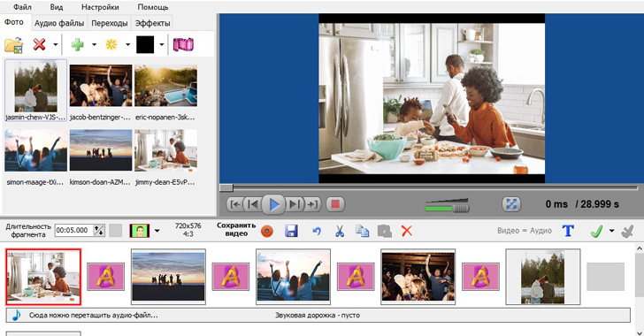Go to the previous frame
This screenshot has width=644, height=336.
coord(253,204)
